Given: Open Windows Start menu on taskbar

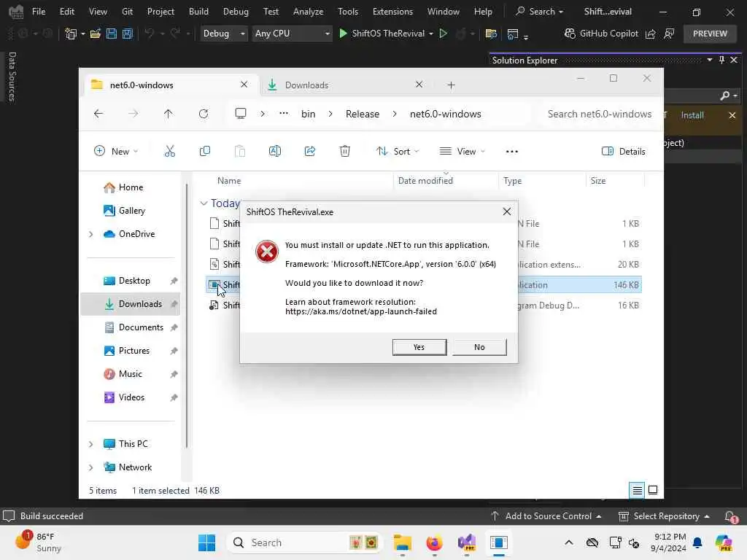Looking at the screenshot, I should (206, 542).
